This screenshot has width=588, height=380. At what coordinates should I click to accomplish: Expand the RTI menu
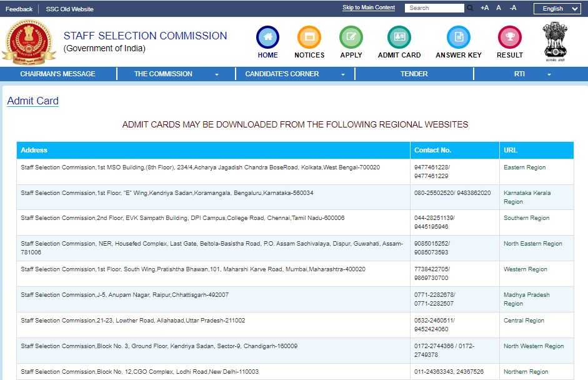point(519,74)
